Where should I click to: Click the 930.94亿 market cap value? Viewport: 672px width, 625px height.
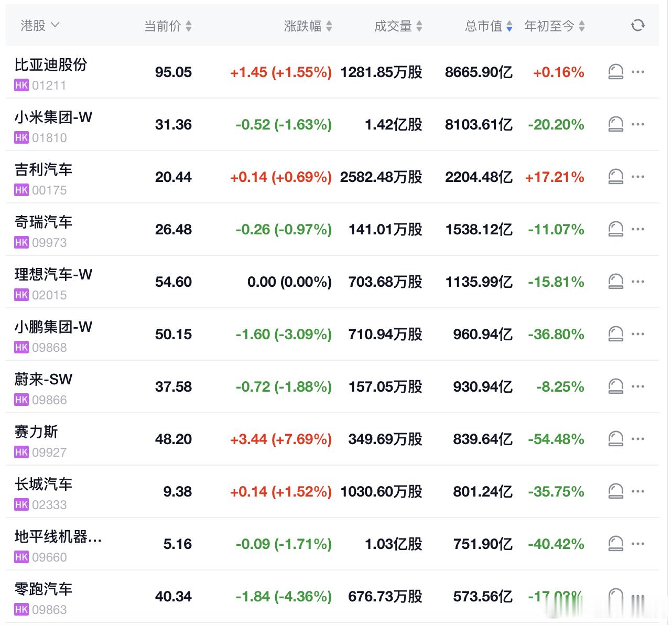pyautogui.click(x=483, y=386)
